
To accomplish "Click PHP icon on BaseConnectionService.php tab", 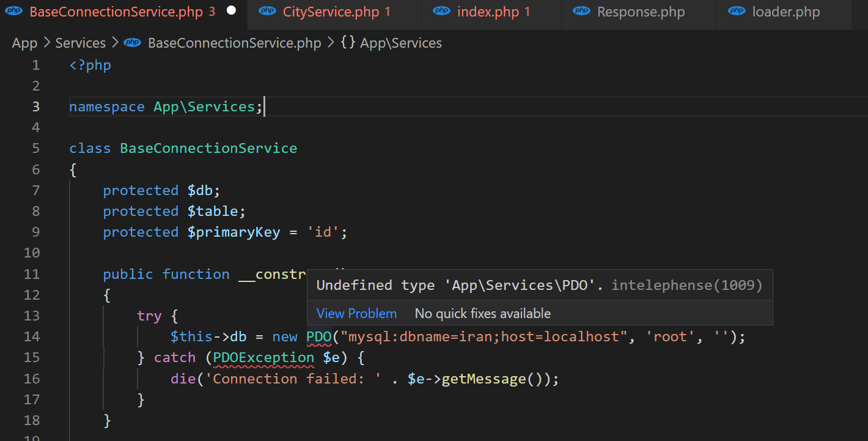I will coord(13,11).
